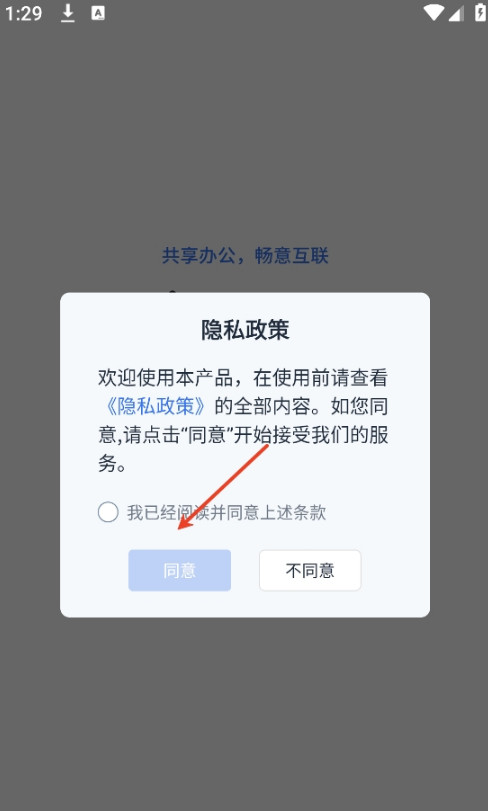
Task: Tap the charging battery icon
Action: (x=480, y=13)
